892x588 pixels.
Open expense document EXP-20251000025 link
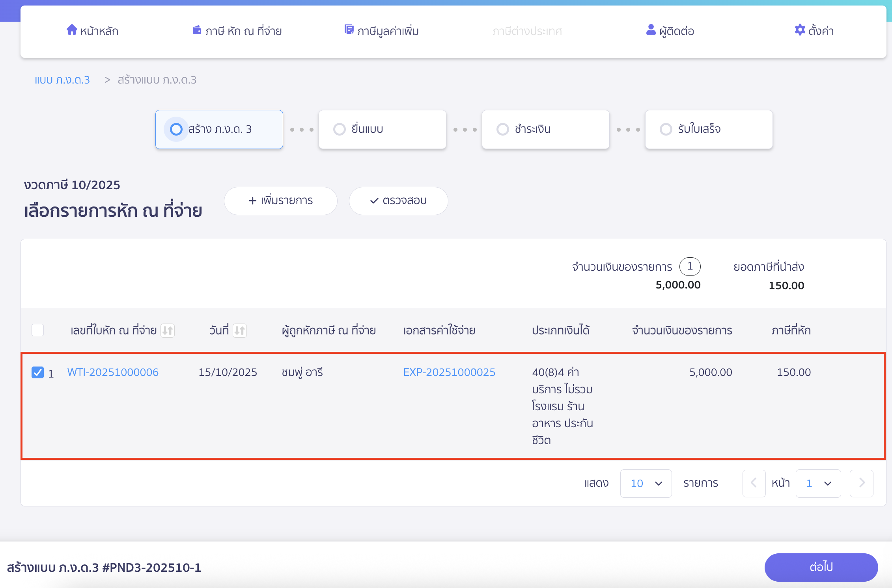[449, 372]
